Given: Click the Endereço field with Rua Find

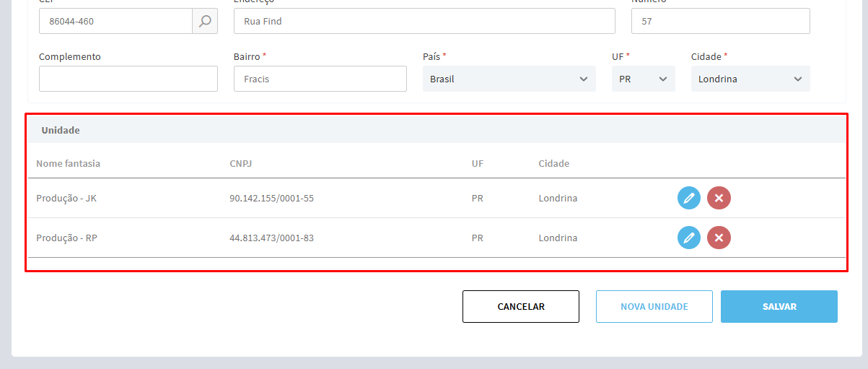Looking at the screenshot, I should tap(424, 22).
